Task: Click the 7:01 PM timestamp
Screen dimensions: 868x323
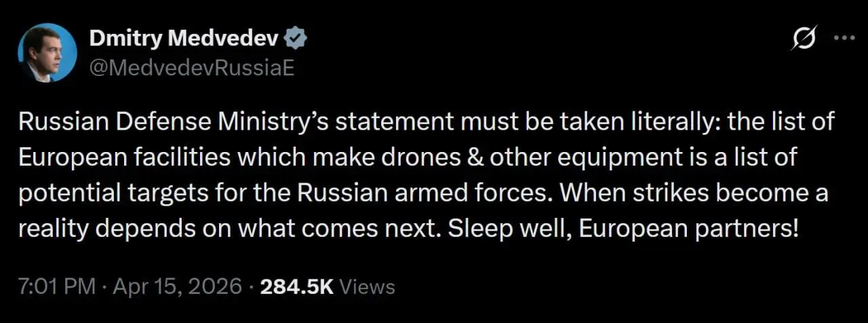Action: click(57, 286)
